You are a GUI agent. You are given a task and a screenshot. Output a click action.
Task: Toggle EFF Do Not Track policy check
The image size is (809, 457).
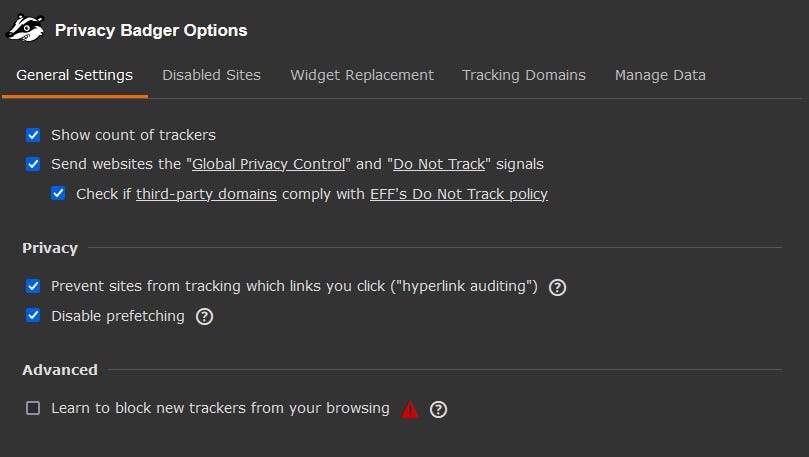click(58, 193)
